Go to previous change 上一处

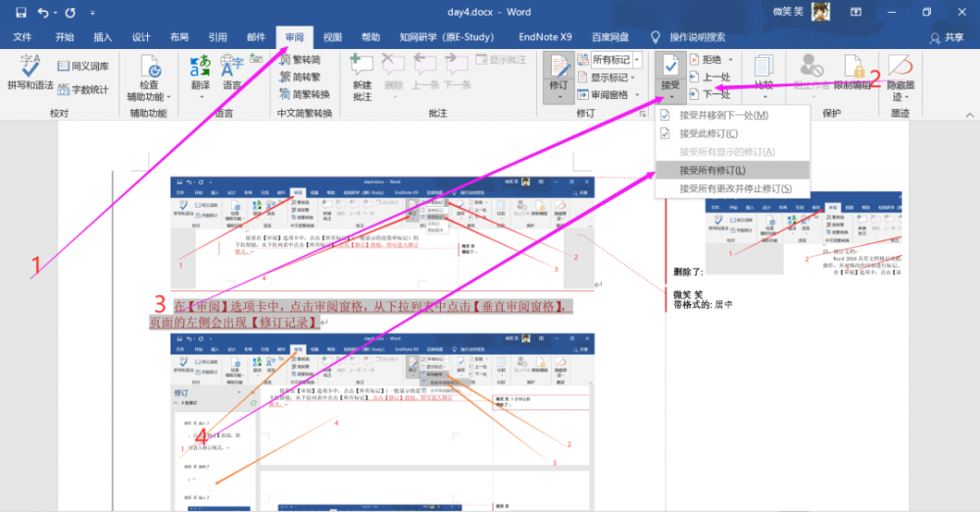point(710,77)
